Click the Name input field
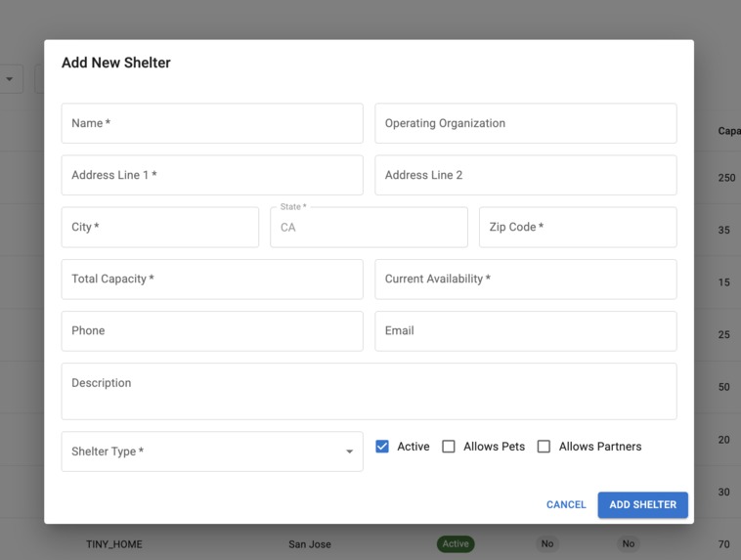The height and width of the screenshot is (560, 741). (x=212, y=123)
